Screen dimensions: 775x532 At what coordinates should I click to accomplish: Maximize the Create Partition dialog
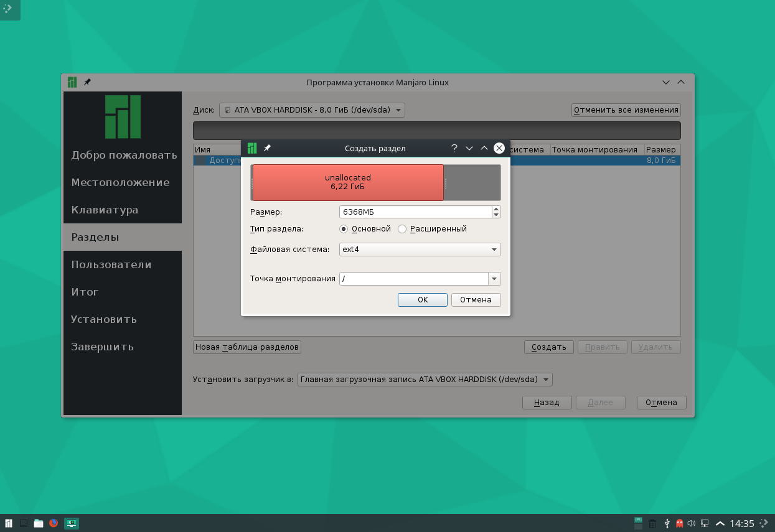tap(484, 148)
